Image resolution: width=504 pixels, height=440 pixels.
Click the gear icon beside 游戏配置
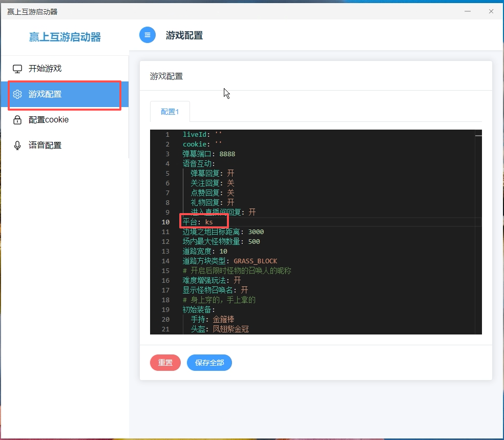coord(17,94)
